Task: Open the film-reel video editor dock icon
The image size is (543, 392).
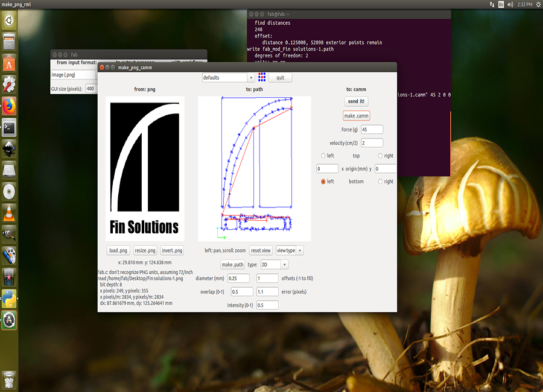Action: 9,256
